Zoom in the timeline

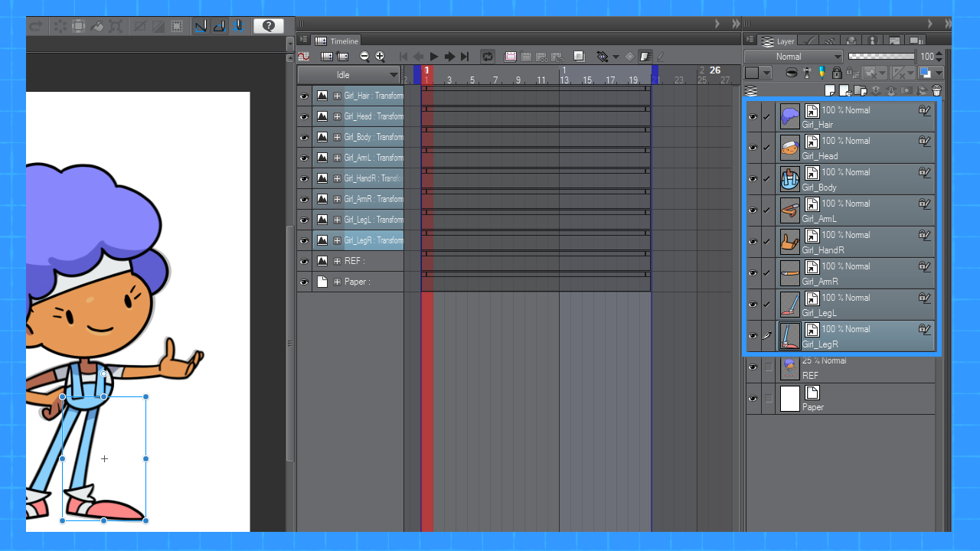click(x=380, y=56)
